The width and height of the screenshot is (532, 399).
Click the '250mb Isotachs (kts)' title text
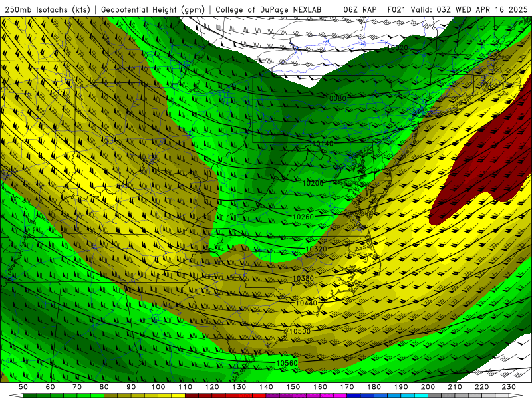47,10
